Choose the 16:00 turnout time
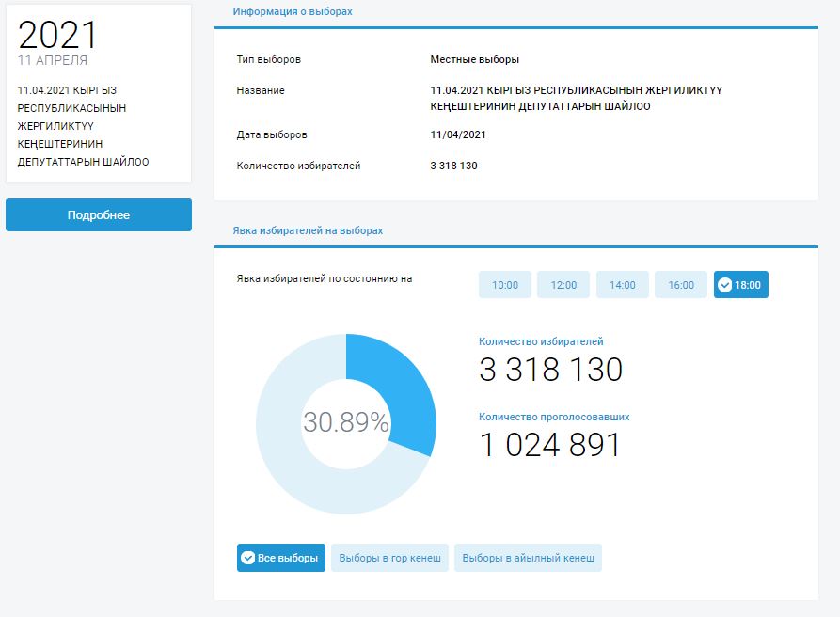This screenshot has width=840, height=617. (x=681, y=285)
